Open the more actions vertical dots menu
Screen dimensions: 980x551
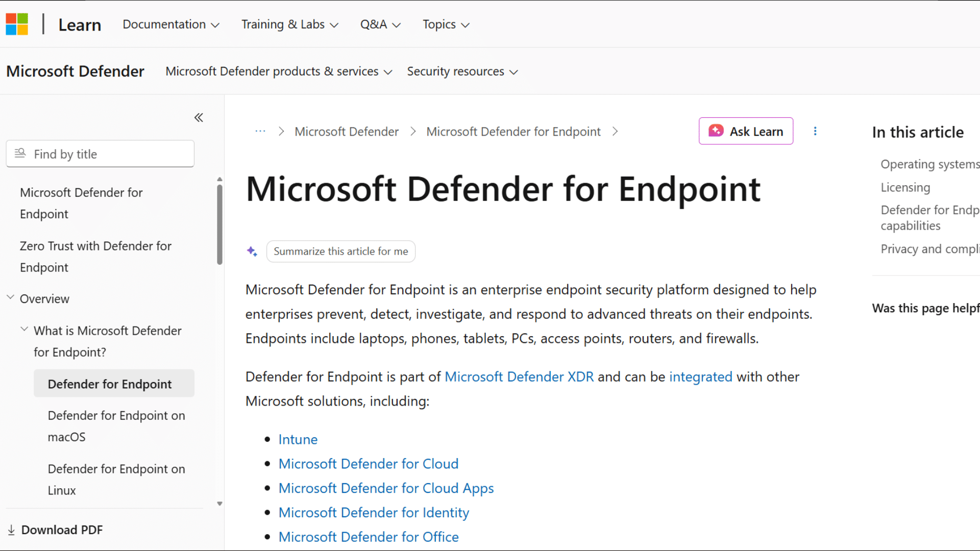(815, 131)
